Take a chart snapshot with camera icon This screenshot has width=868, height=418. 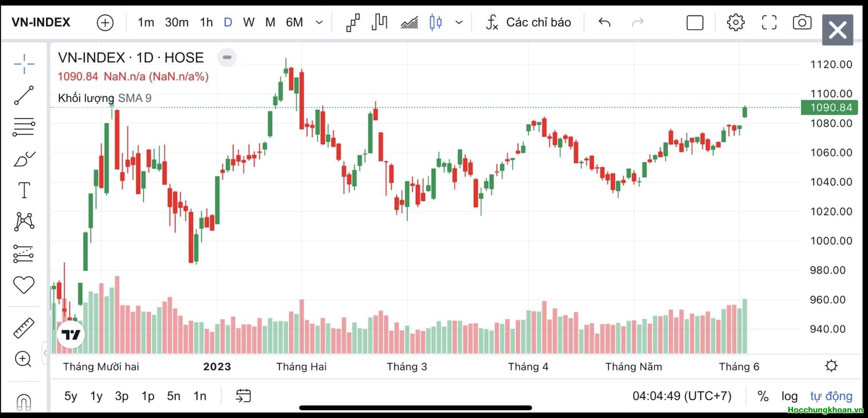pos(802,22)
